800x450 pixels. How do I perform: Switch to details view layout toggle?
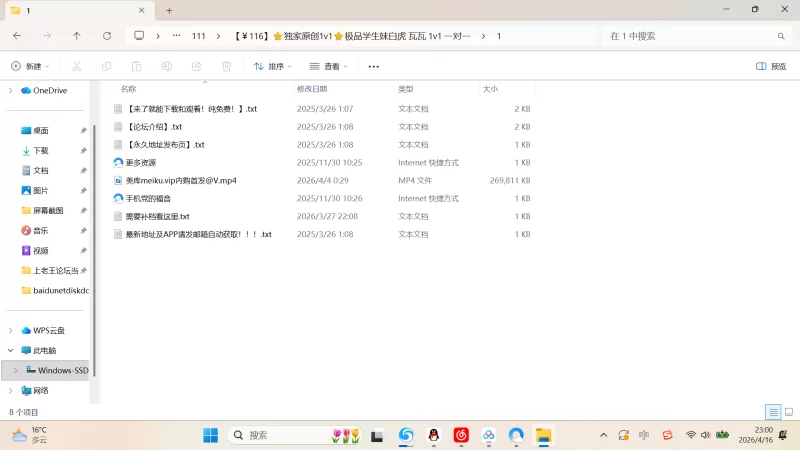[773, 412]
